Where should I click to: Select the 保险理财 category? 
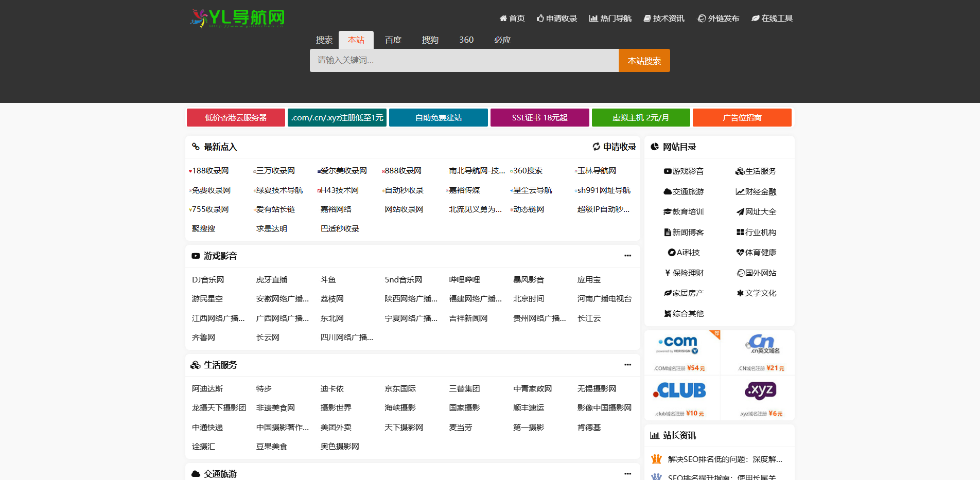(685, 273)
